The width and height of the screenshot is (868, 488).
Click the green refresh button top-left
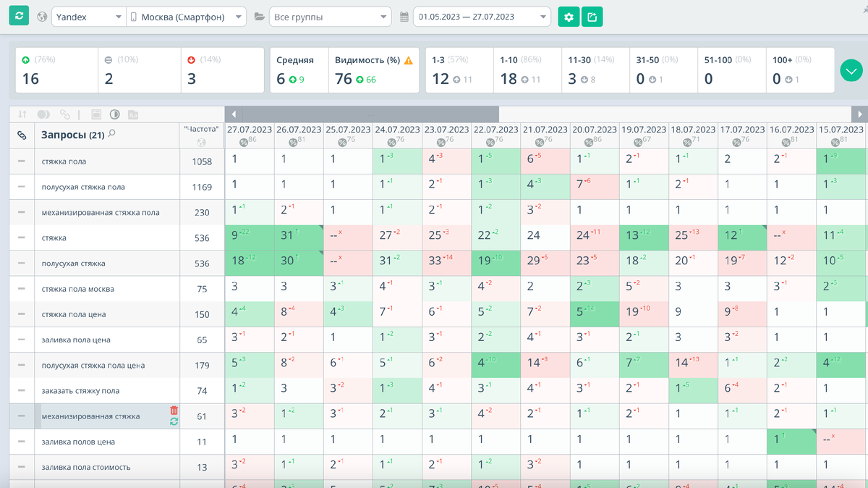(19, 16)
